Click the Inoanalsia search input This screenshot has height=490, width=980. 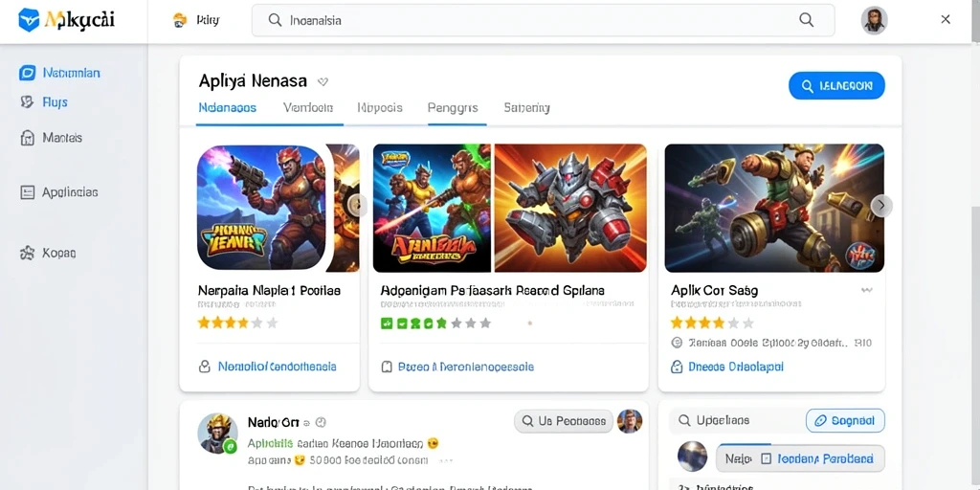(543, 20)
